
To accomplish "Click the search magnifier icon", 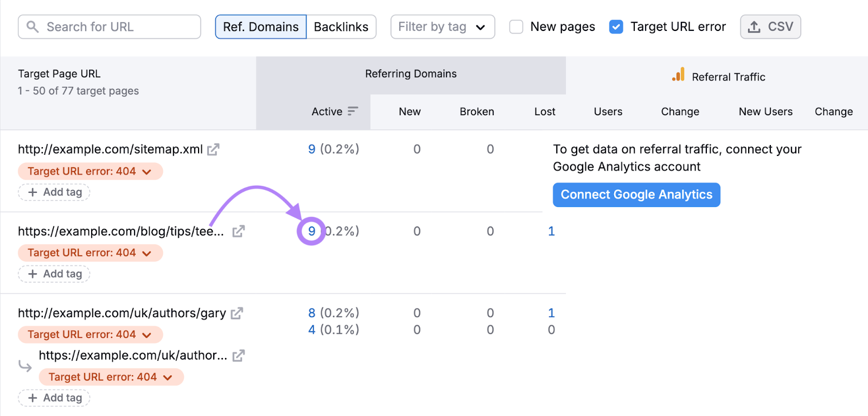I will [x=33, y=27].
